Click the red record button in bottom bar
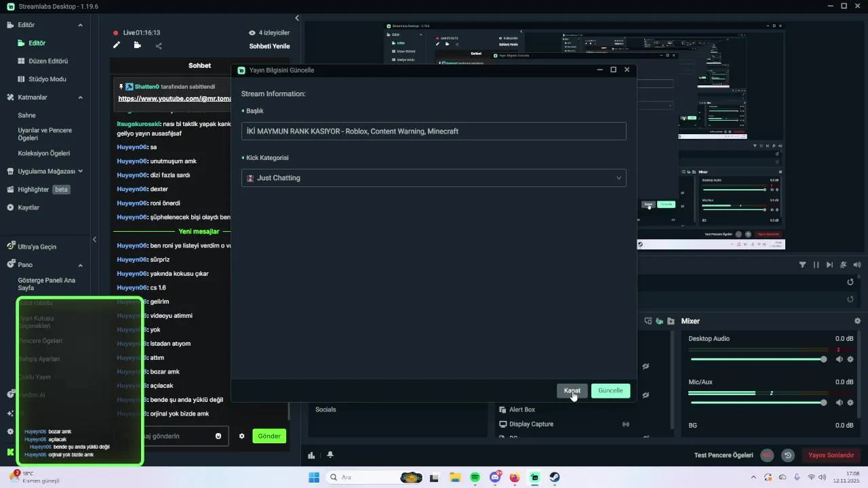868x488 pixels. click(767, 455)
